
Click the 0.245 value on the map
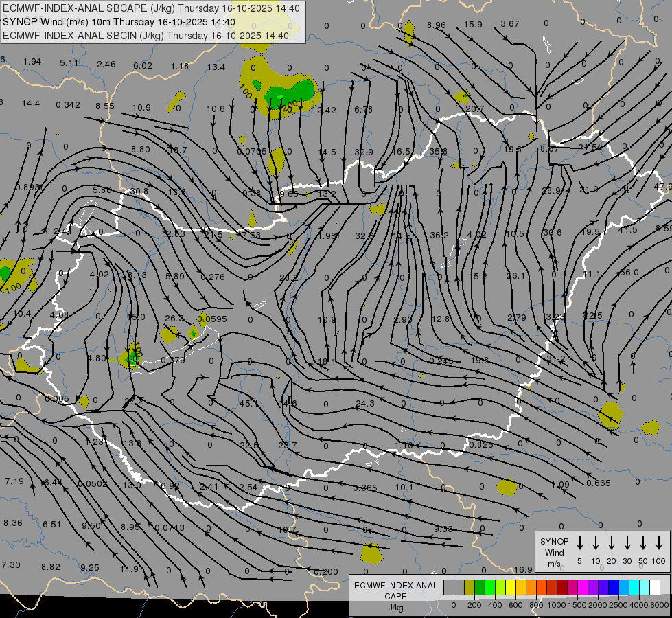(441, 360)
